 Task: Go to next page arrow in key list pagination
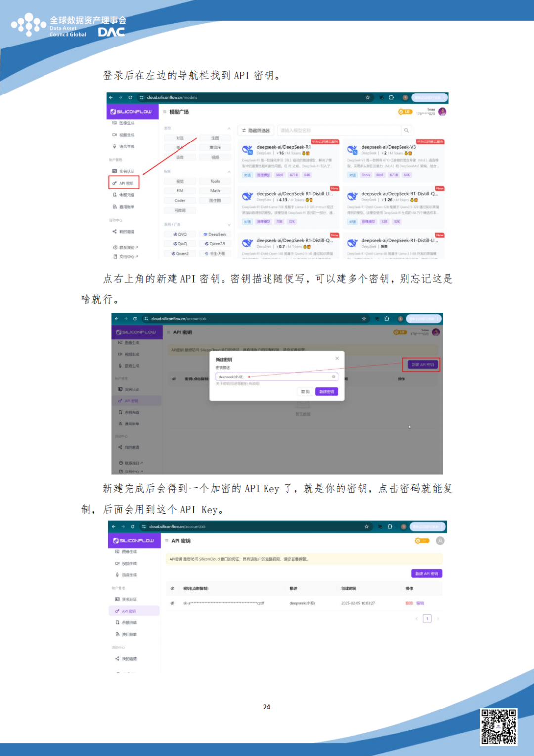click(x=438, y=618)
